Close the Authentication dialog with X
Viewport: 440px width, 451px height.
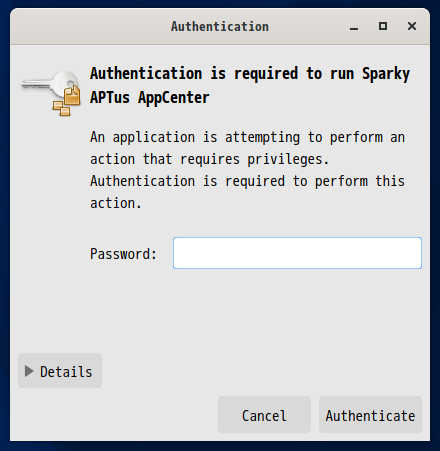coord(412,26)
